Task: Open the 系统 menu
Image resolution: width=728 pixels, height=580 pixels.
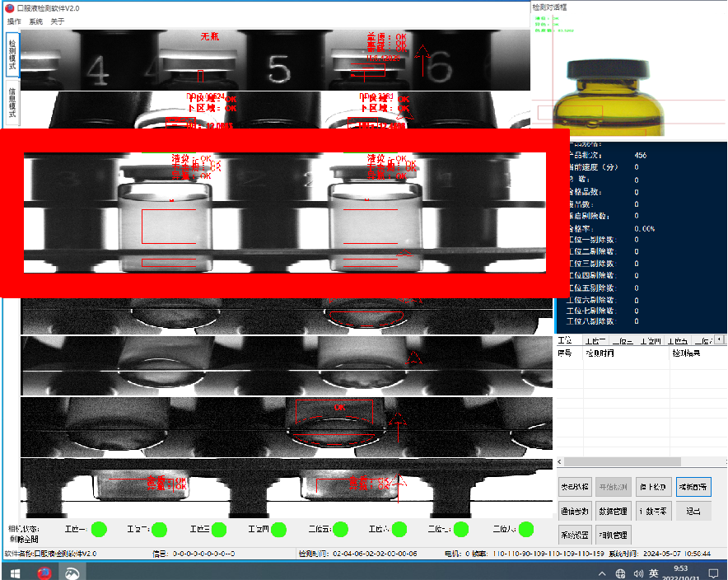Action: [36, 21]
